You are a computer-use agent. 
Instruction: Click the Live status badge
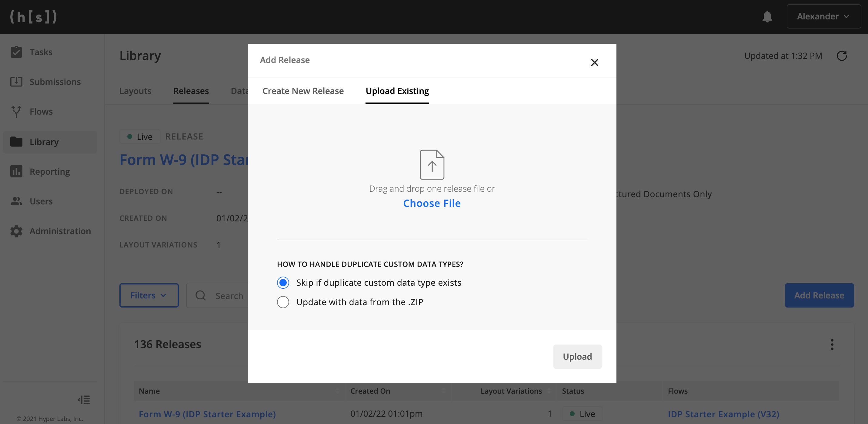point(140,136)
